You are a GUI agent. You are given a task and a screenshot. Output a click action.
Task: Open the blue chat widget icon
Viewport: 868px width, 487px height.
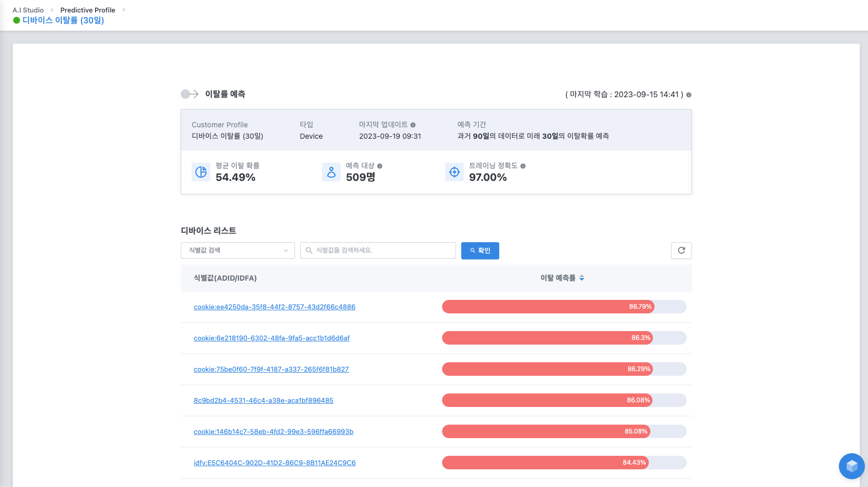tap(851, 466)
